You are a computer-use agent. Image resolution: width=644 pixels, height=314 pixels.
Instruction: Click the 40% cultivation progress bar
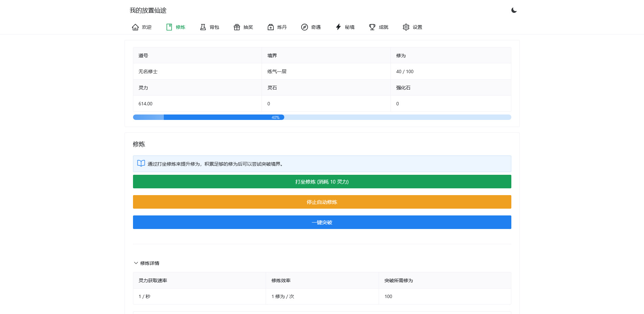pos(276,117)
